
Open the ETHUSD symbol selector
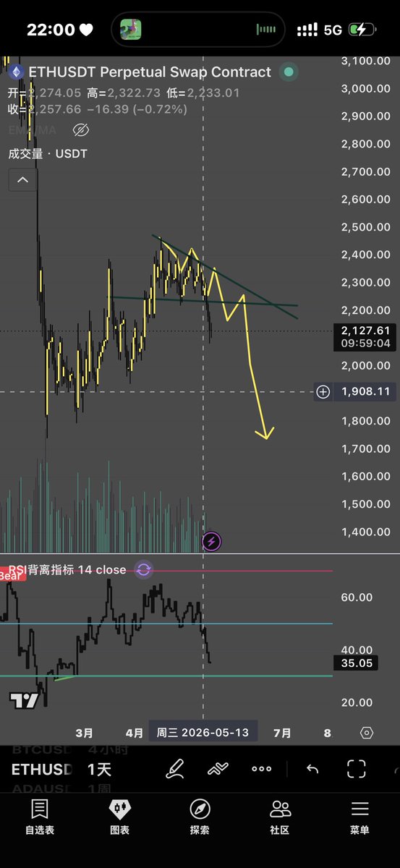tap(42, 769)
